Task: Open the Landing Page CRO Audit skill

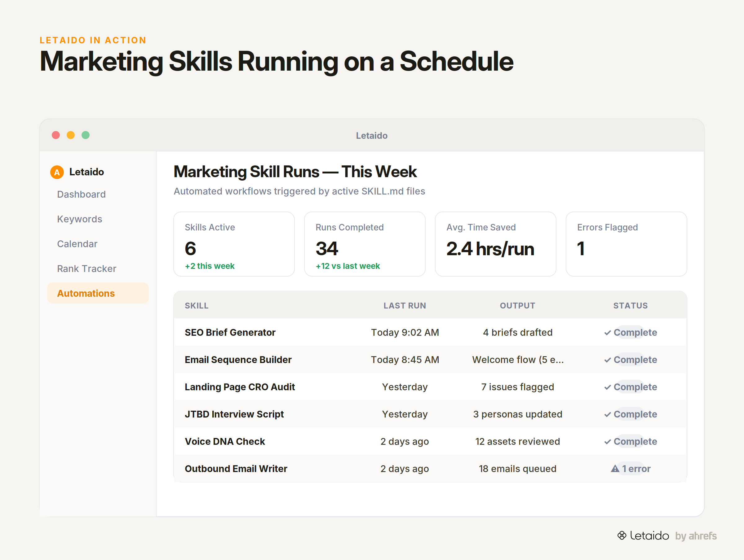Action: (240, 387)
